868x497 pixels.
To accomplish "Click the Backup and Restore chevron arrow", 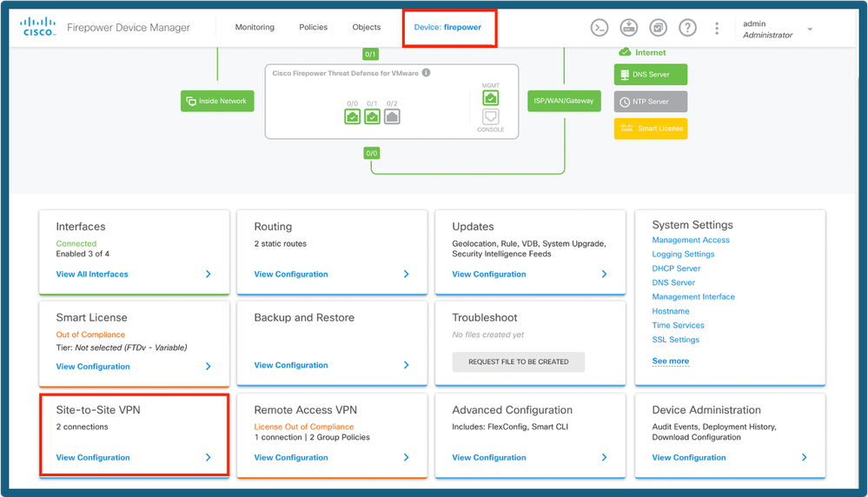I will tap(407, 365).
